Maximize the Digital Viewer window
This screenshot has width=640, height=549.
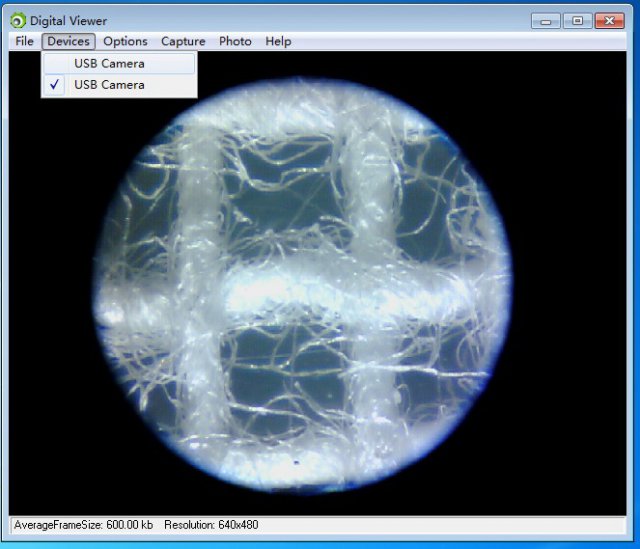pos(577,21)
